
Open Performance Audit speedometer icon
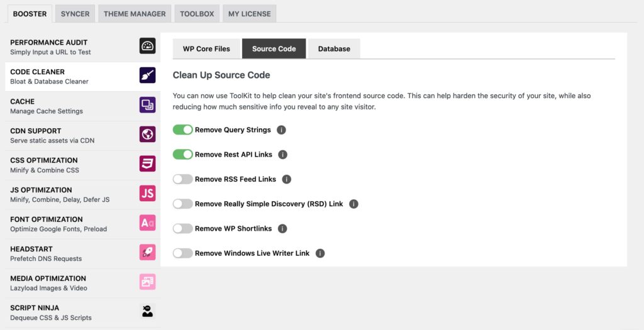pyautogui.click(x=147, y=46)
